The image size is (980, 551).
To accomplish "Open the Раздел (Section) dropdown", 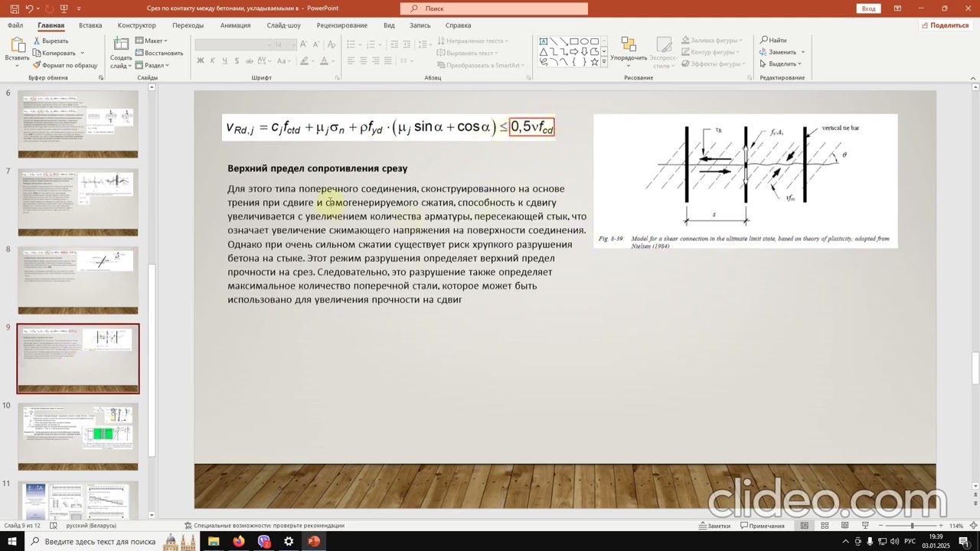I will tap(152, 65).
